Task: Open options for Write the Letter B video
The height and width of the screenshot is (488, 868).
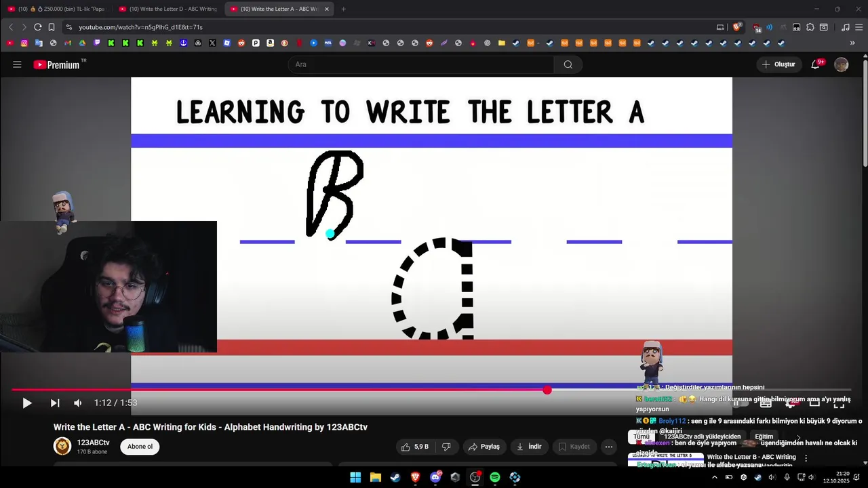Action: pos(806,458)
